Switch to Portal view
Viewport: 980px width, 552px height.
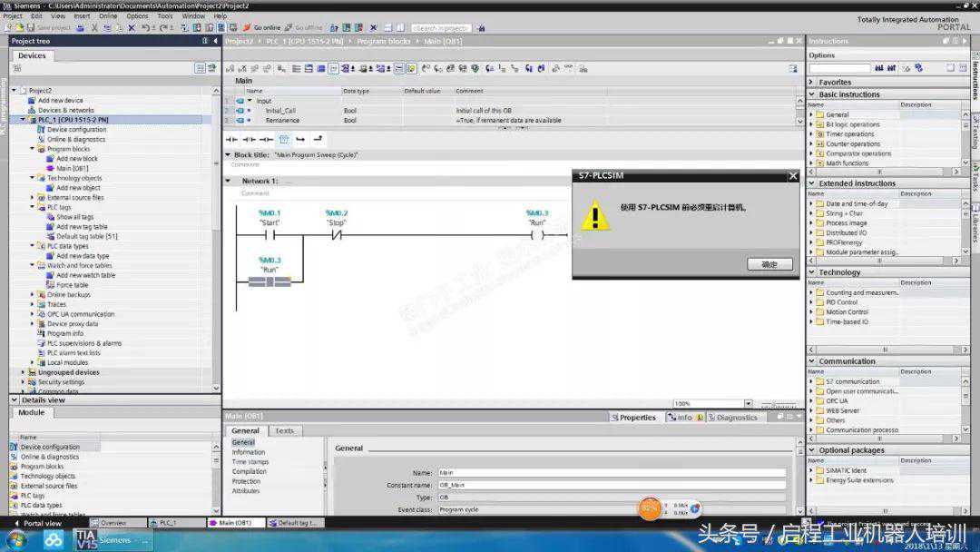[42, 523]
